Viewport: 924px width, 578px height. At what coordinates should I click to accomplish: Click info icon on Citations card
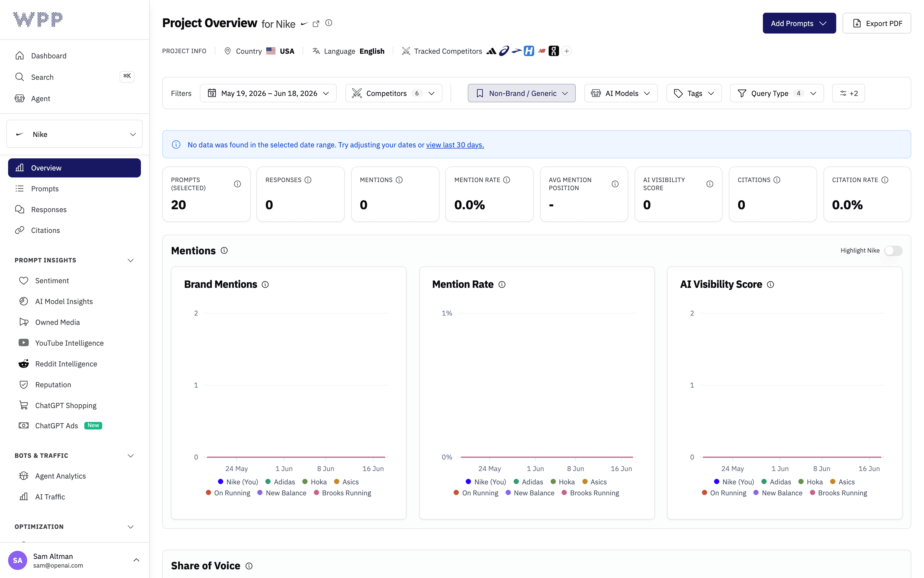(777, 180)
